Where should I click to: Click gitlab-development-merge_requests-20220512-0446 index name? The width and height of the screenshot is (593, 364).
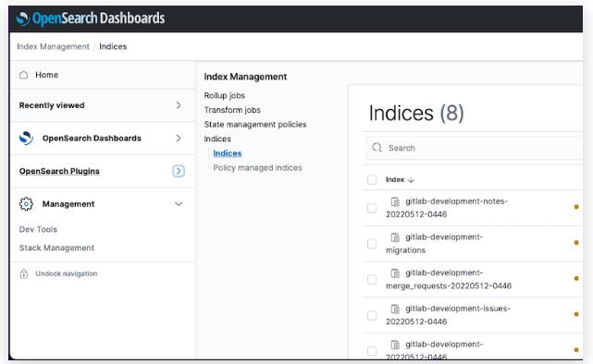click(x=449, y=279)
